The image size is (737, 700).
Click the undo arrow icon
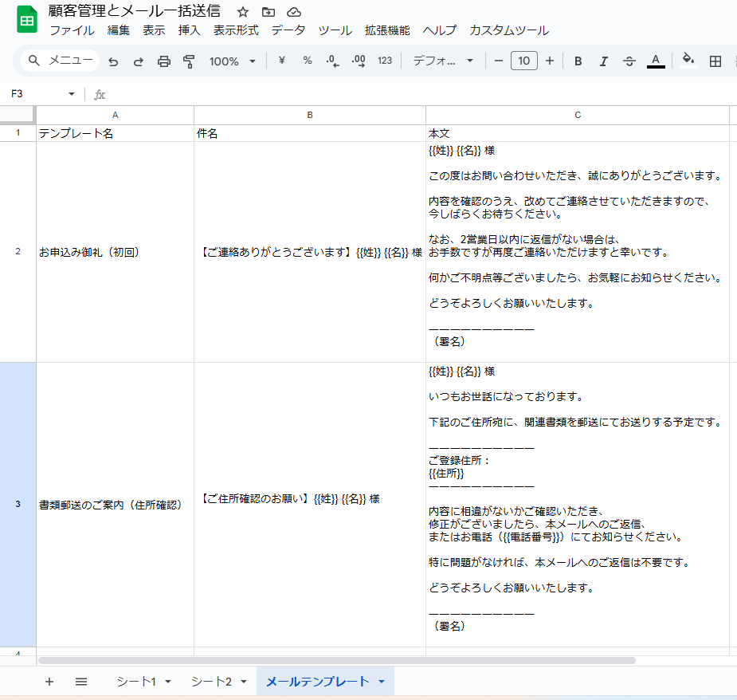[113, 61]
